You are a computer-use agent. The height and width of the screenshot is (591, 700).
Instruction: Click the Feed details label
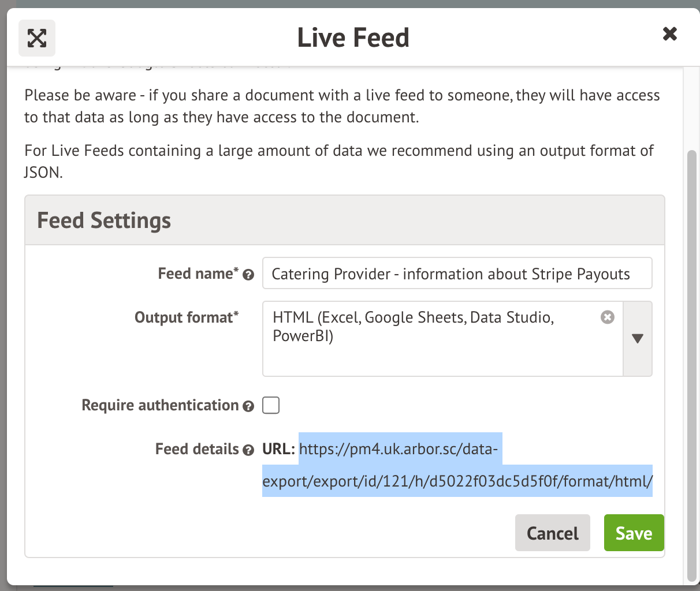point(197,449)
